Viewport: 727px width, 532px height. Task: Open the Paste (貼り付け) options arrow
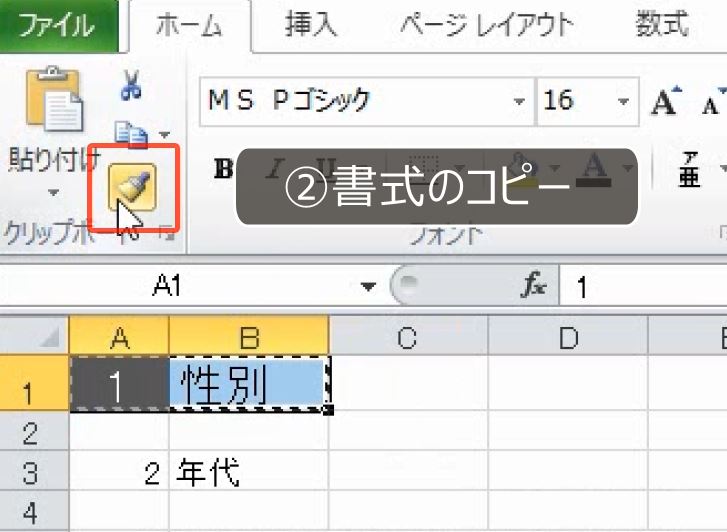point(54,192)
